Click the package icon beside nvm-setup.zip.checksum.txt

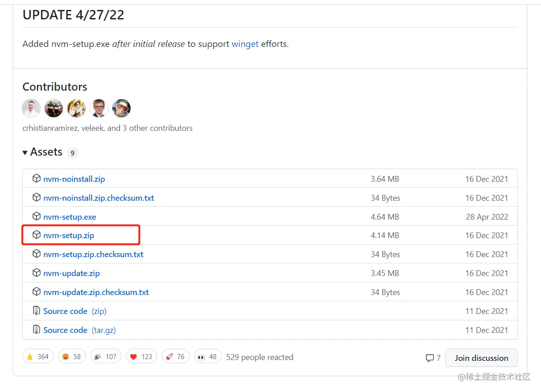pyautogui.click(x=37, y=254)
